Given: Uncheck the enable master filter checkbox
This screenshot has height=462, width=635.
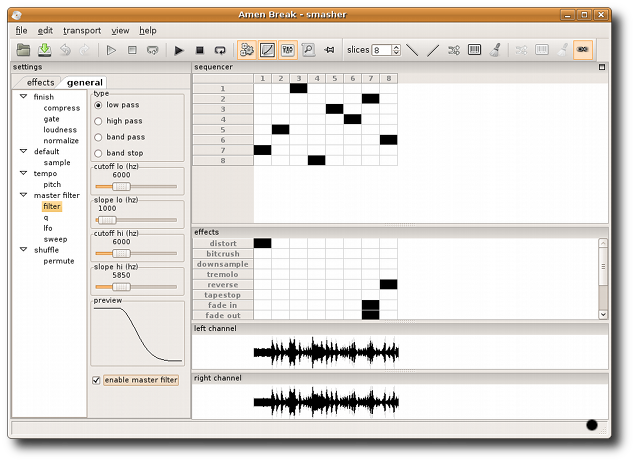Looking at the screenshot, I should [96, 380].
